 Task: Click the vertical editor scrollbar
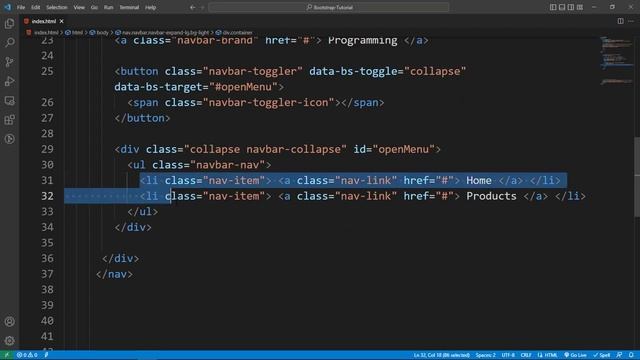(637, 177)
